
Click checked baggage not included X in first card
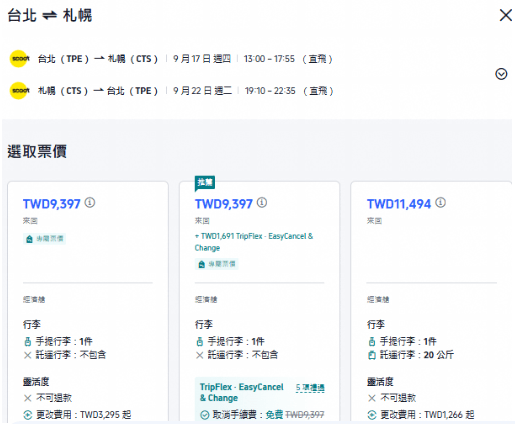28,355
